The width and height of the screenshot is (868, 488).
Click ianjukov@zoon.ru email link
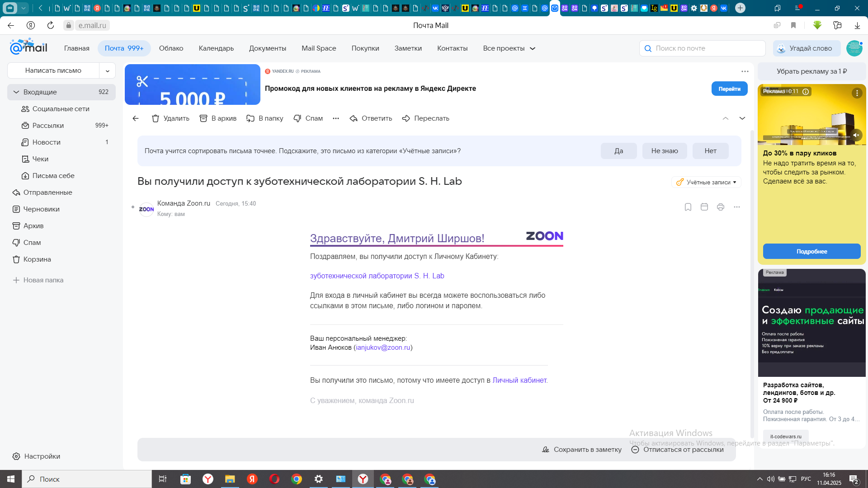pyautogui.click(x=383, y=347)
